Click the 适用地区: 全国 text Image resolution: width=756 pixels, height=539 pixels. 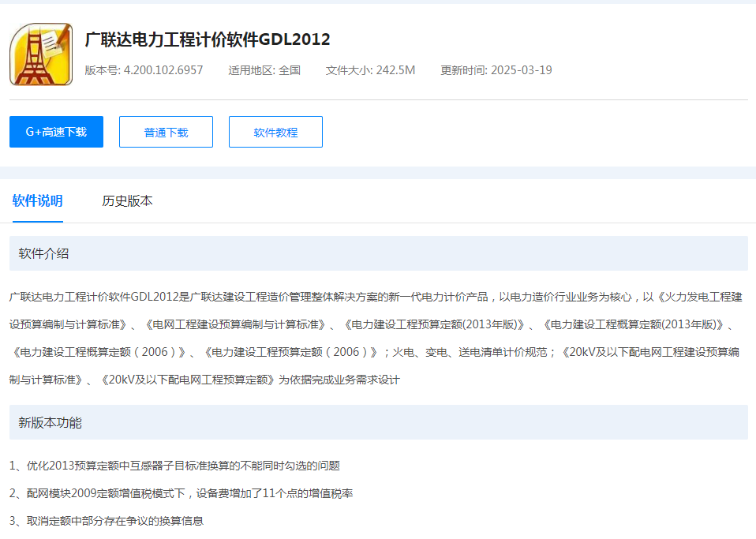(x=264, y=70)
